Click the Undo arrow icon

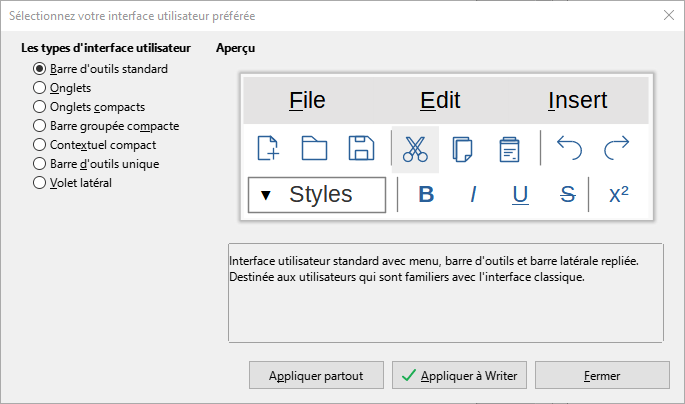pyautogui.click(x=569, y=148)
